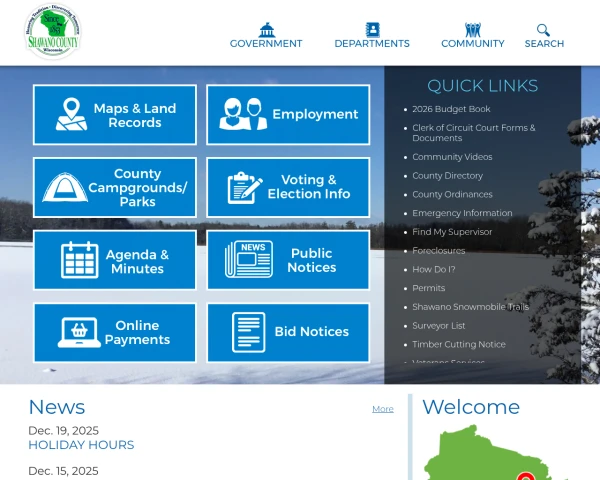
Task: Click the map pin icon on Maps & Land Records
Action: 72,114
